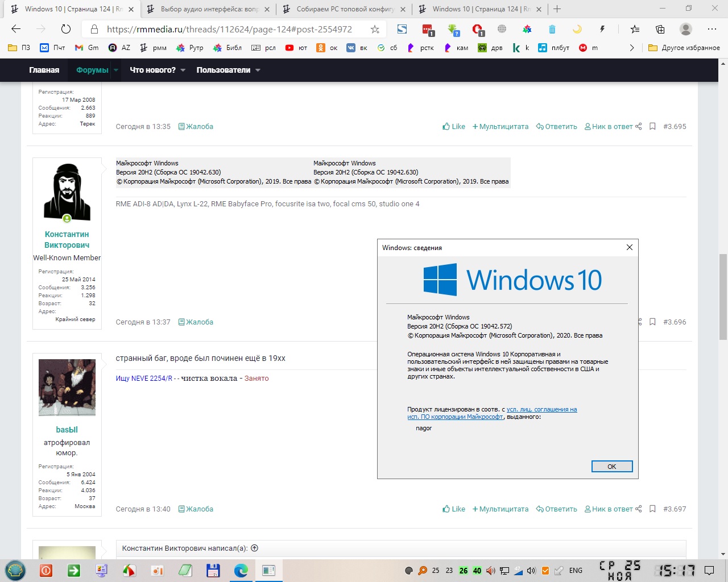Open the license agreement link in the Windows dialog

tap(492, 413)
